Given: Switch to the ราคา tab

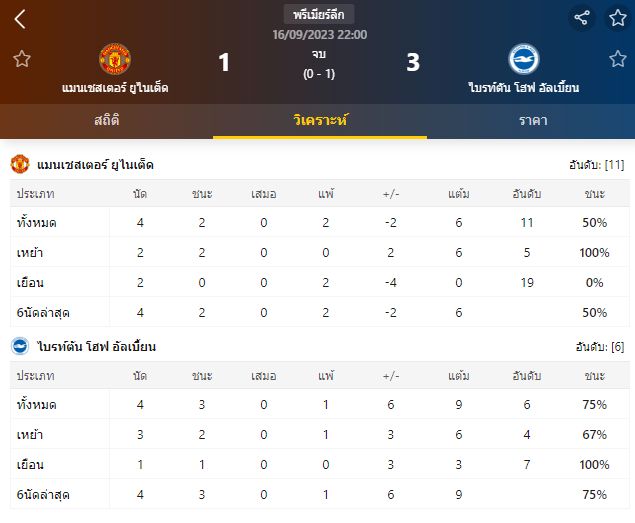Looking at the screenshot, I should (x=532, y=120).
